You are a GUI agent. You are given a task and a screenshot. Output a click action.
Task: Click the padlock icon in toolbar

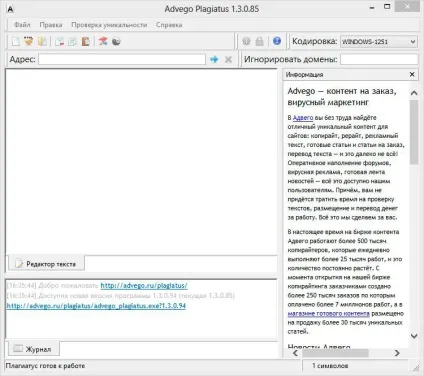pos(259,41)
